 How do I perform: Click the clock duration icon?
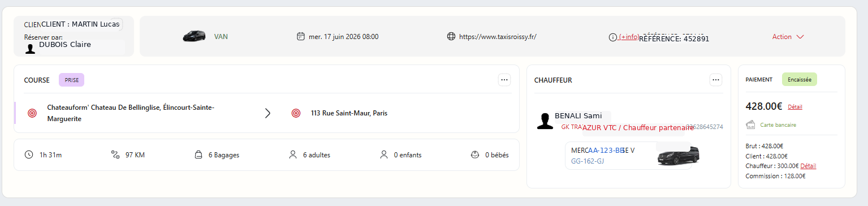[x=29, y=154]
